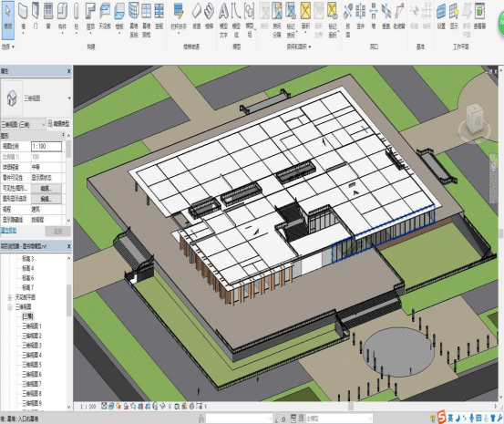Screen dimensions: 504x424
Task: Edit the view scale 1:100 field
Action: [x=46, y=147]
